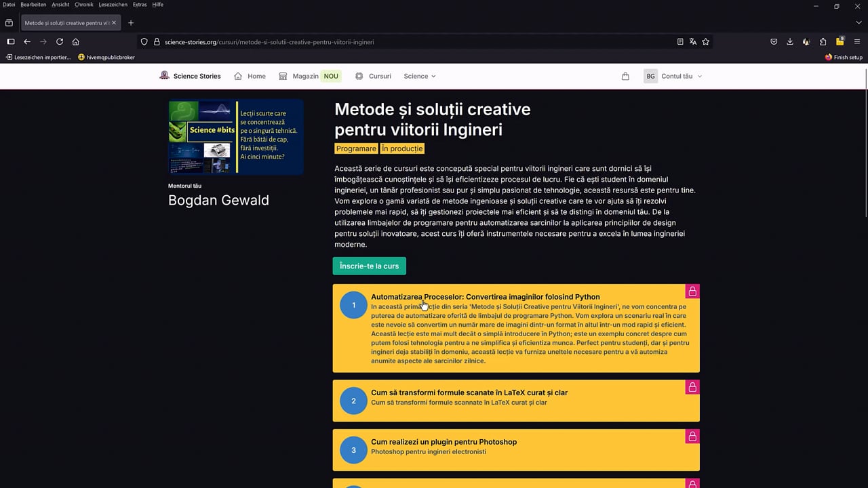Click the yellow extension icon with badge
The width and height of the screenshot is (868, 488).
840,41
